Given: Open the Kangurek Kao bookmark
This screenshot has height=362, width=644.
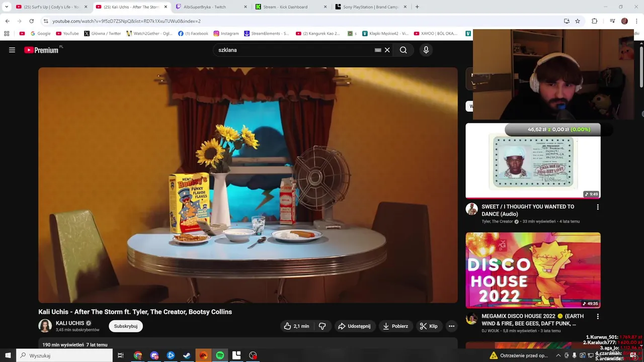Looking at the screenshot, I should point(318,34).
